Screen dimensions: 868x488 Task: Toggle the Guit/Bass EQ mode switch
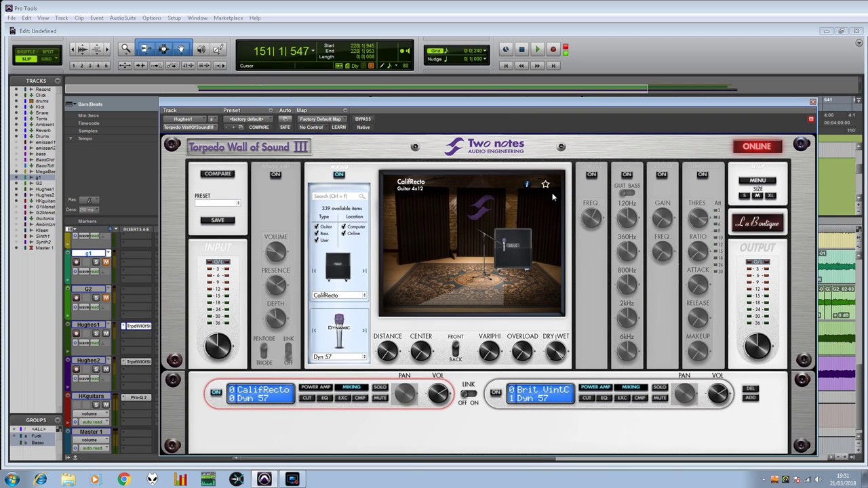click(627, 193)
